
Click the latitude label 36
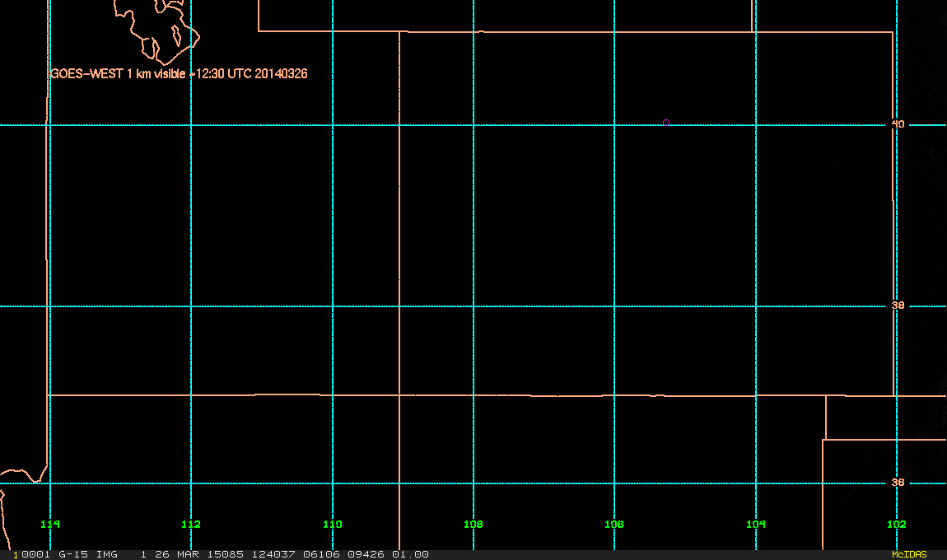(x=898, y=483)
